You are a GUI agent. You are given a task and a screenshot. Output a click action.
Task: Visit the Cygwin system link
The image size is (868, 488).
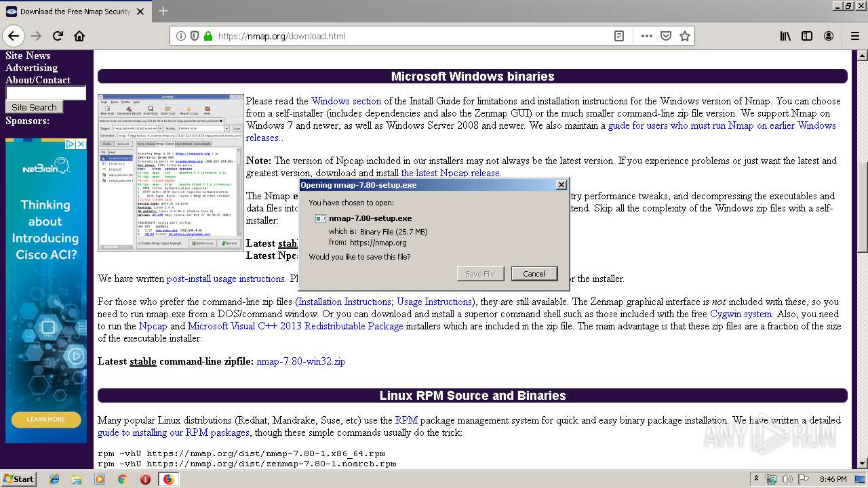[x=741, y=314]
